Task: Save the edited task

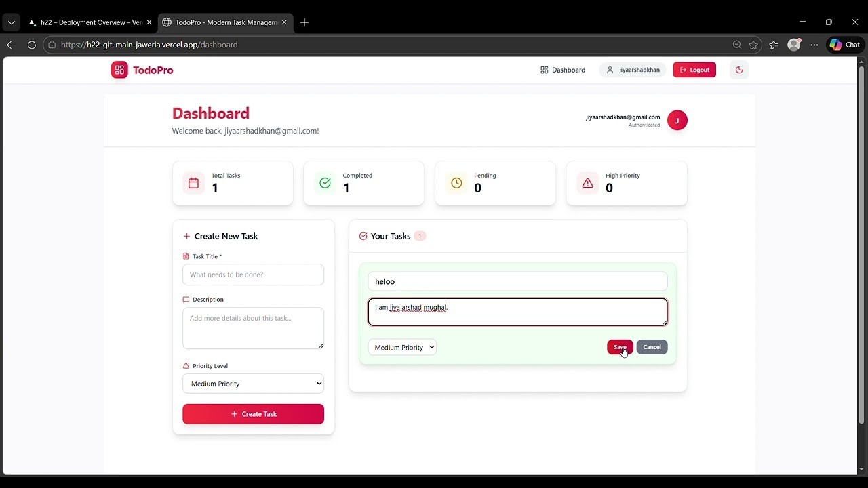Action: tap(620, 347)
